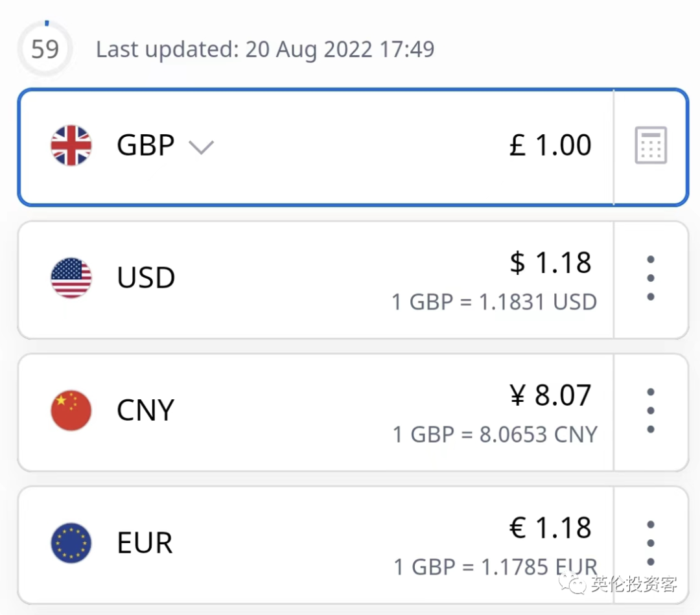This screenshot has width=700, height=615.
Task: Click the 1 GBP = 1.1831 USD rate
Action: coord(495,302)
